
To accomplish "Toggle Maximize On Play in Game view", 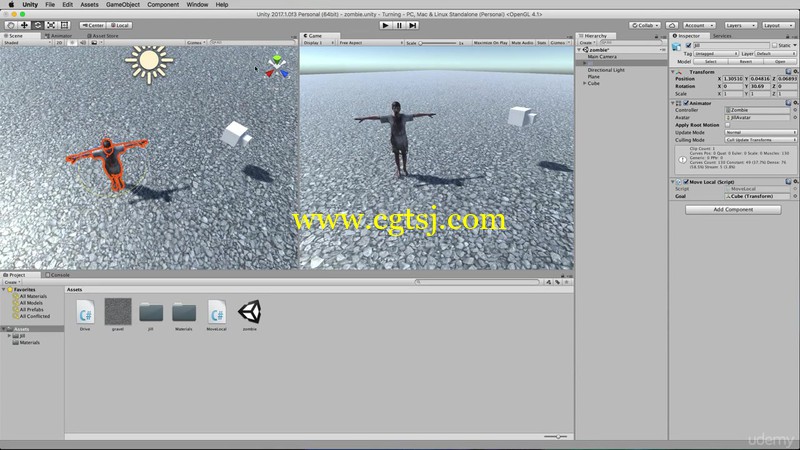I will coord(490,43).
